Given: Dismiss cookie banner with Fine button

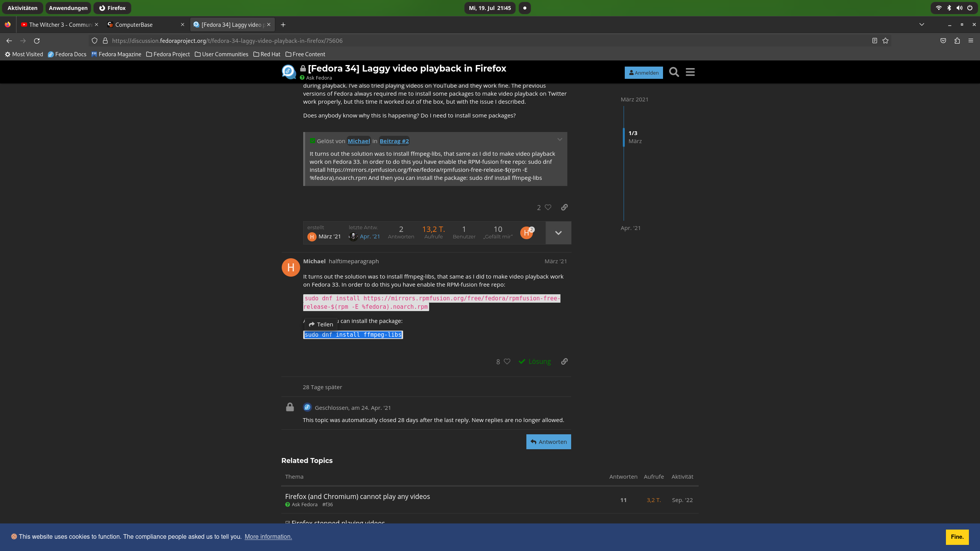Looking at the screenshot, I should tap(957, 536).
